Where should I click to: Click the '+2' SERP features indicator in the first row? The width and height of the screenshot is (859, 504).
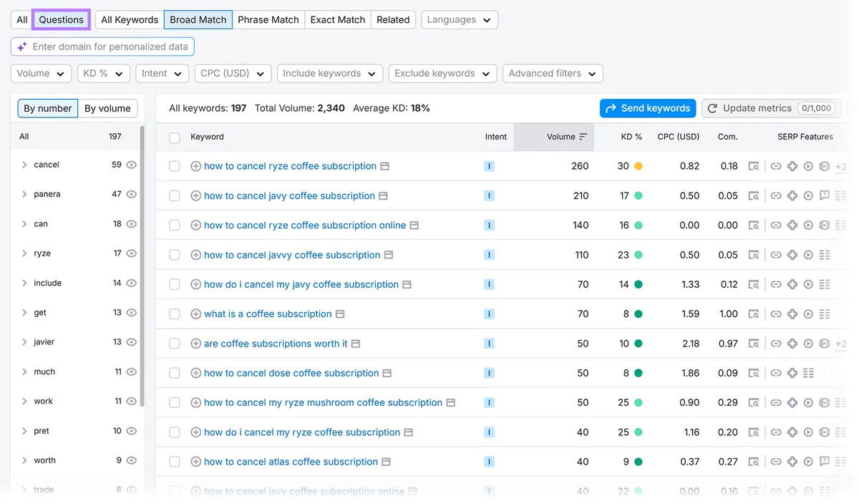(x=841, y=167)
